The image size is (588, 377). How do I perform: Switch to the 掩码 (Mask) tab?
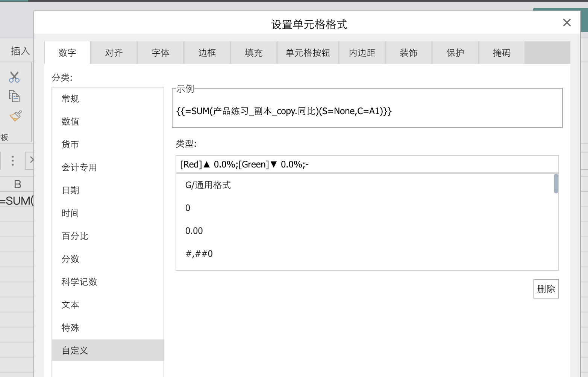point(501,53)
